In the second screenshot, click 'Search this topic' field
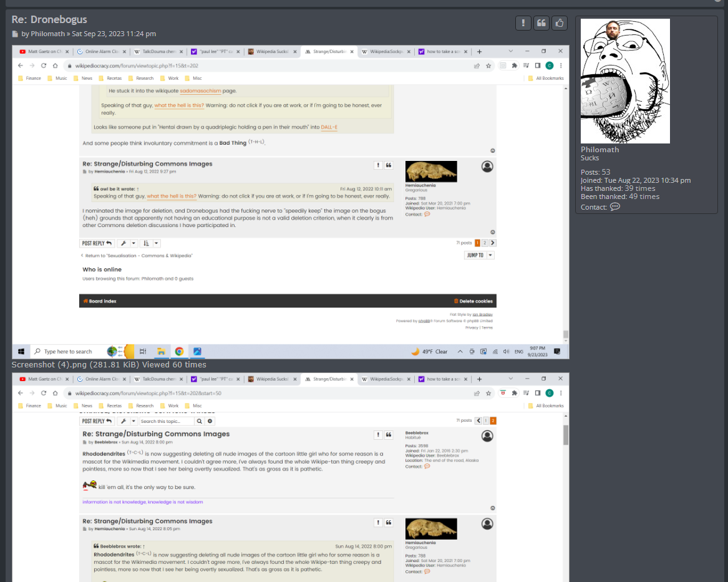The image size is (728, 582). click(166, 421)
